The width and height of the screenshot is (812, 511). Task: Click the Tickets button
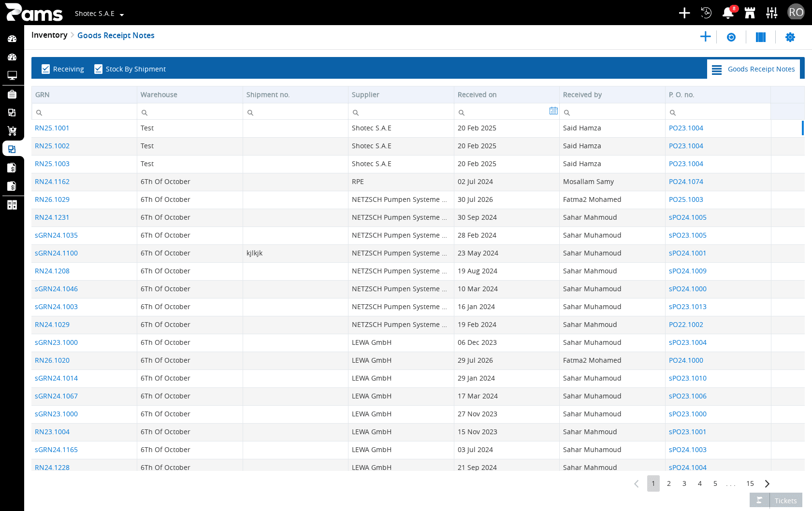click(x=785, y=501)
